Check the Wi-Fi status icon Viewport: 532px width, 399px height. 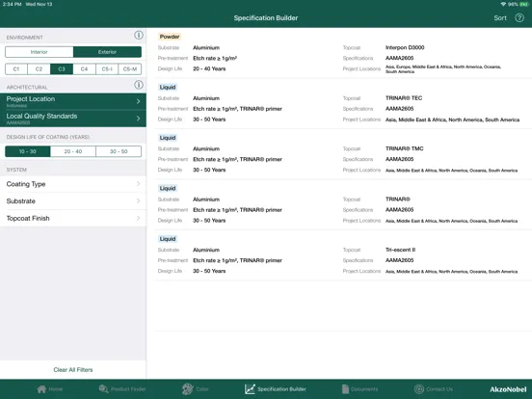click(503, 4)
